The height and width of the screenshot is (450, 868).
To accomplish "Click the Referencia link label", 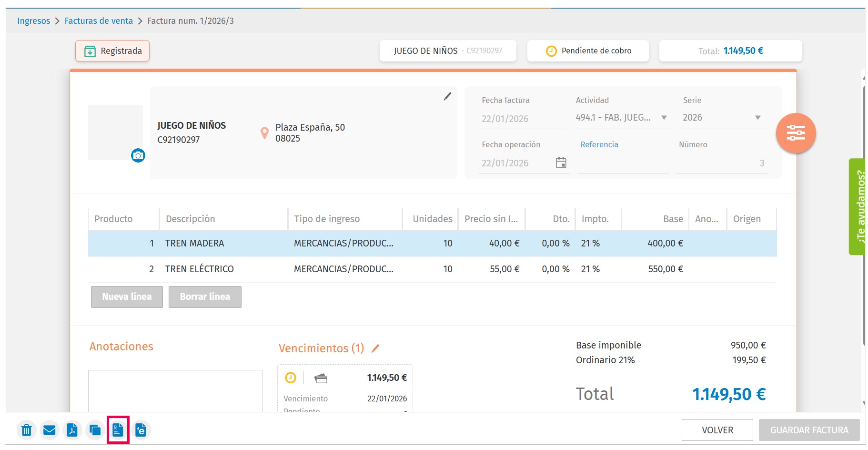I will 599,144.
